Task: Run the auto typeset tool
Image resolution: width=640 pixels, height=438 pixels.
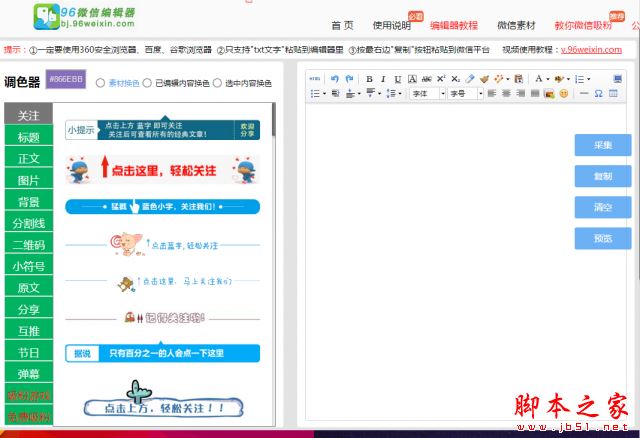Action: click(498, 79)
